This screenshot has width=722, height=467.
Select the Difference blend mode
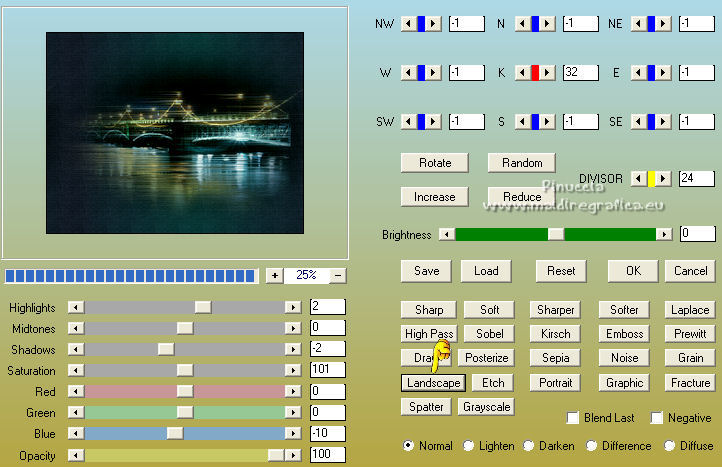(x=592, y=446)
